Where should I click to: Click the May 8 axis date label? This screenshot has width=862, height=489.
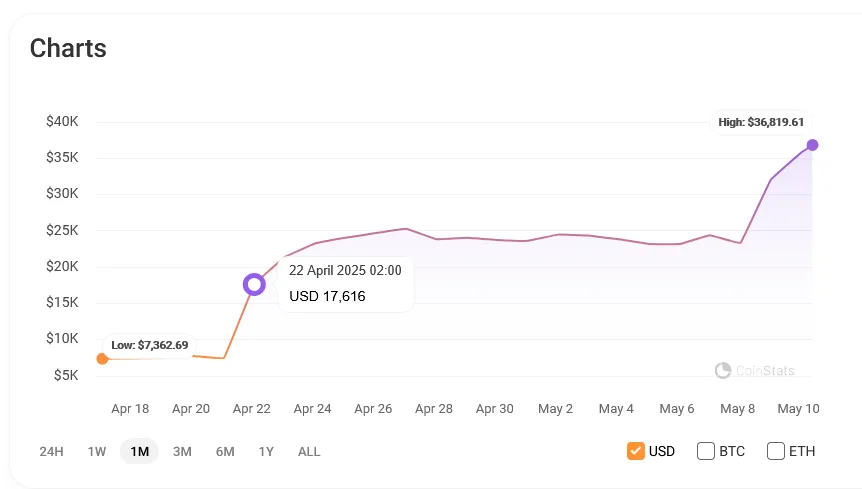point(737,409)
